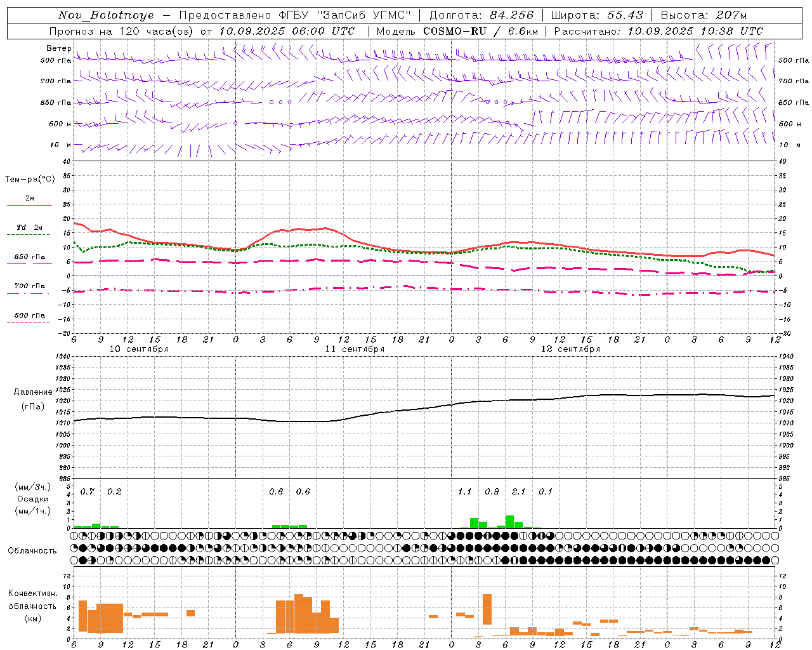Viewport: 812px width, 650px height.
Task: Click the 0.7 precipitation amount
Action: click(x=88, y=491)
